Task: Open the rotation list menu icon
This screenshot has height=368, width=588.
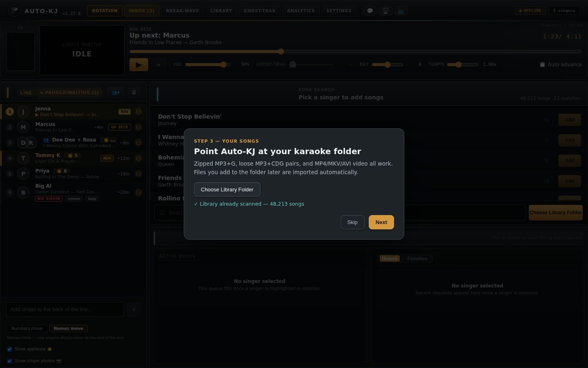Action: click(134, 93)
